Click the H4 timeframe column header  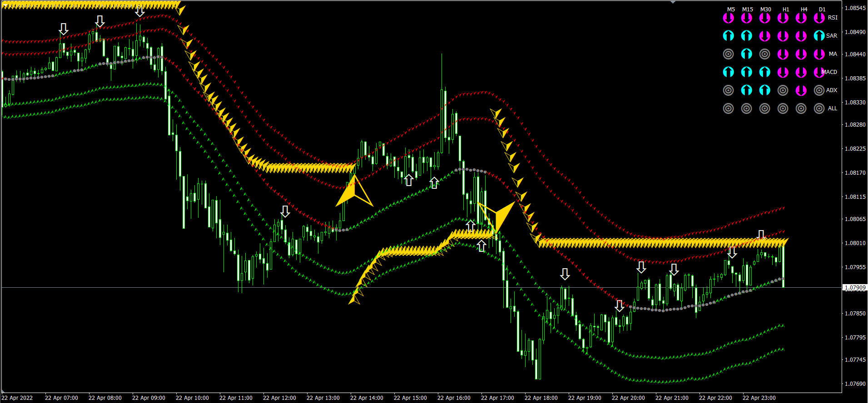[804, 9]
